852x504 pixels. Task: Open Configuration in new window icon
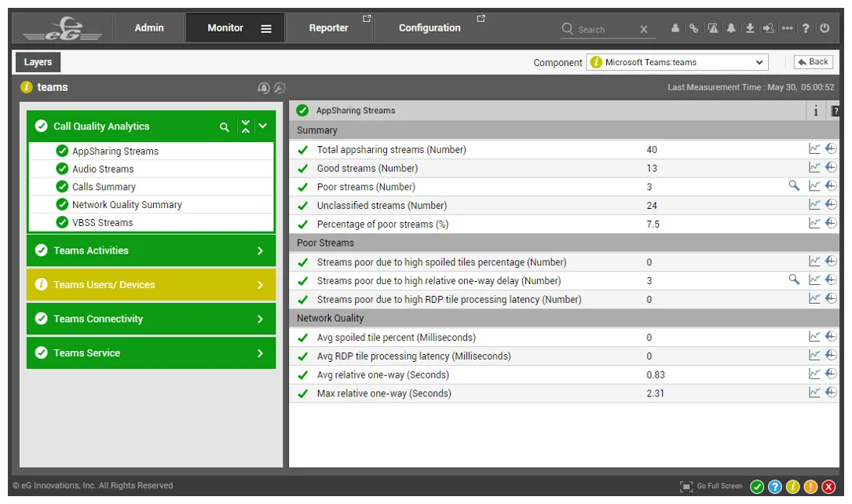coord(481,19)
